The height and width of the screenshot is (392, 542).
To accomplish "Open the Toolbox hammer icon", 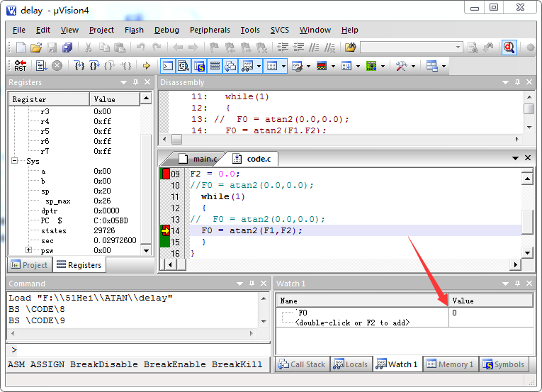I will click(x=401, y=66).
